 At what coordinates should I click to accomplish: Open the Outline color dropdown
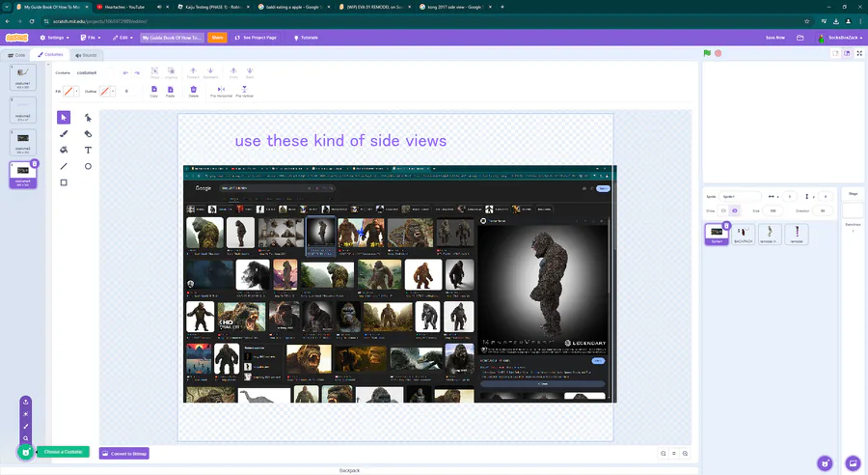coord(113,92)
